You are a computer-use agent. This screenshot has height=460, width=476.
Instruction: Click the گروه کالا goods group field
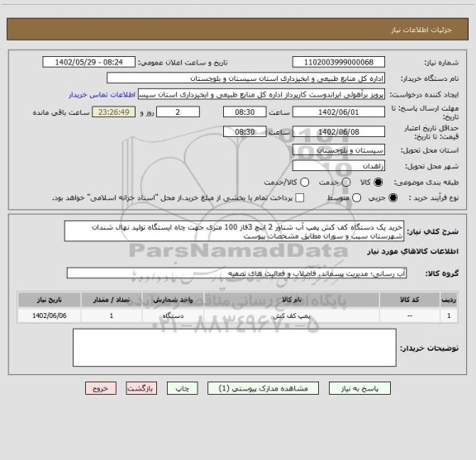coord(237,273)
